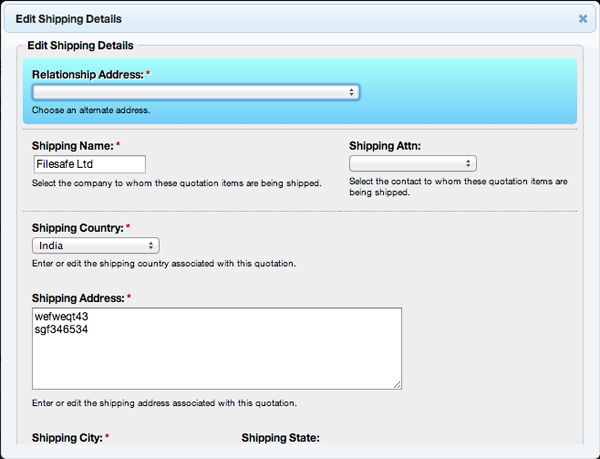600x459 pixels.
Task: Click the 'Relationship Address:' label
Action: coord(88,75)
